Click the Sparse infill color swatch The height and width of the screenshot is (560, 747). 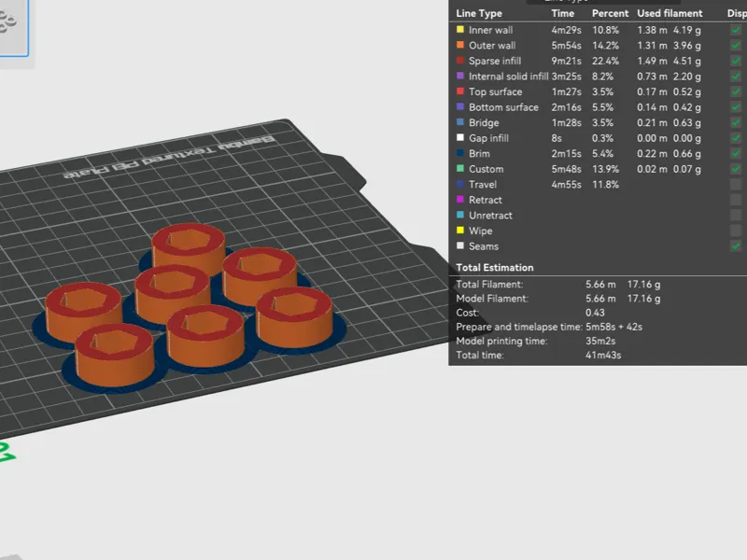tap(459, 61)
